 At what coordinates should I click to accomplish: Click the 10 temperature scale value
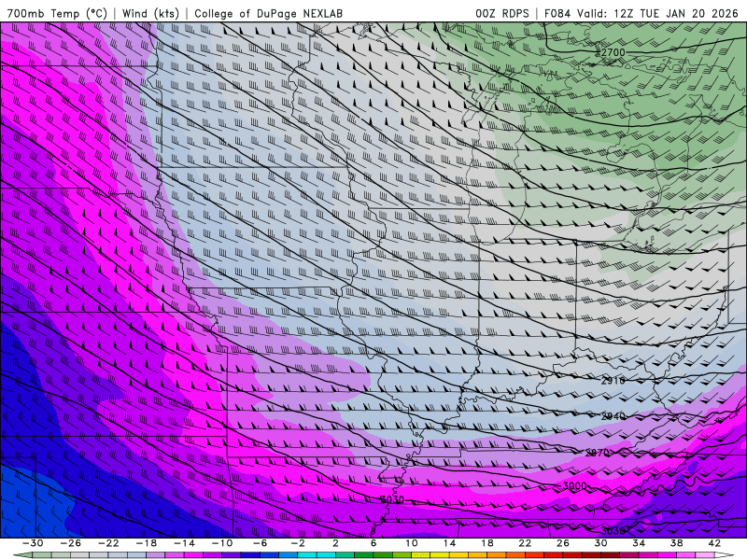pyautogui.click(x=412, y=543)
